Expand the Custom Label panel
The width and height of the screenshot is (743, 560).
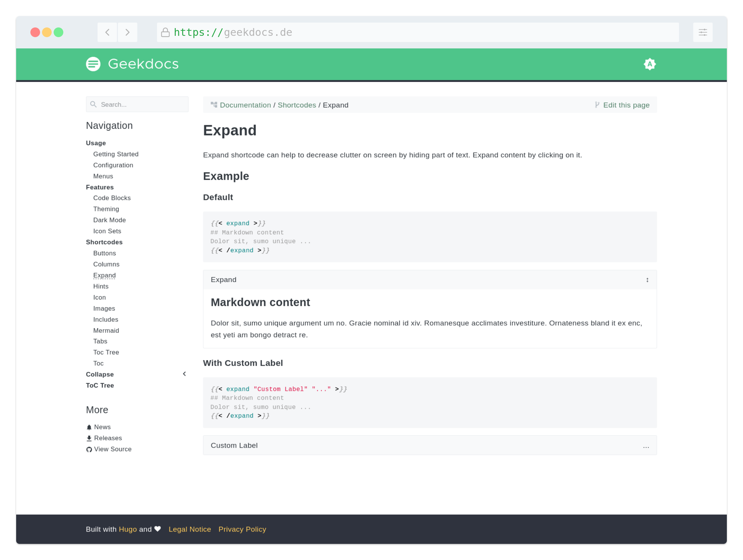pos(430,445)
